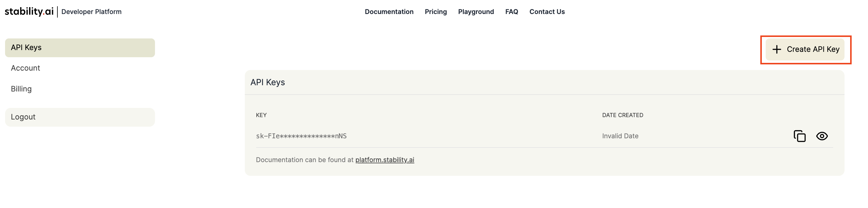Click the Logout button

80,117
